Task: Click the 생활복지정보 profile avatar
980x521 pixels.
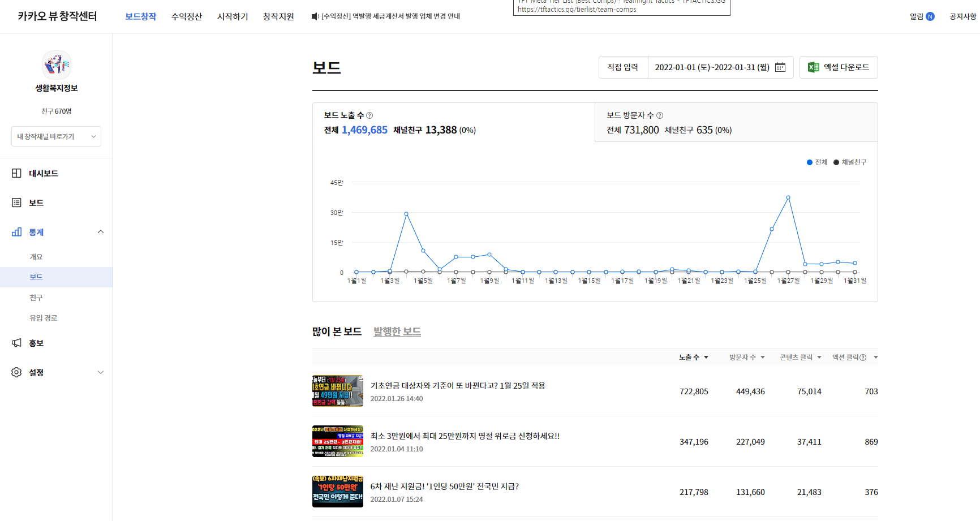Action: [57, 64]
